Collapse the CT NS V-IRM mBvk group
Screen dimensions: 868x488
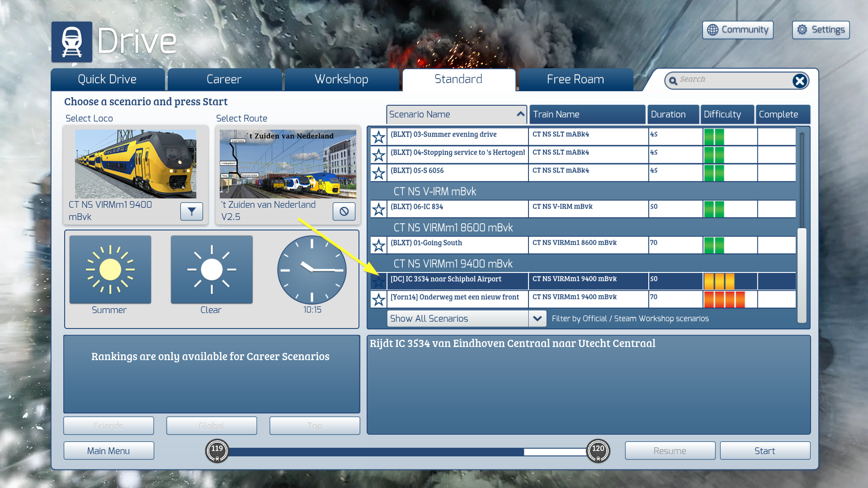coord(435,192)
